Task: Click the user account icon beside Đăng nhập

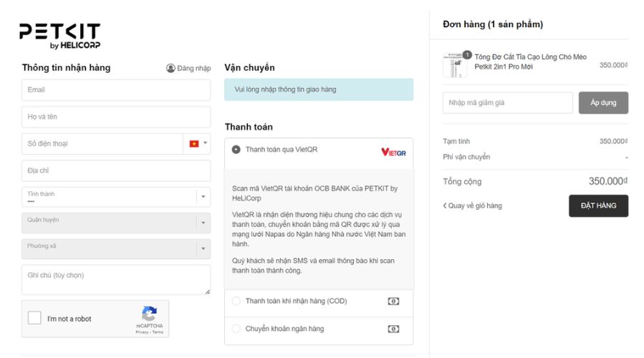Action: (170, 68)
